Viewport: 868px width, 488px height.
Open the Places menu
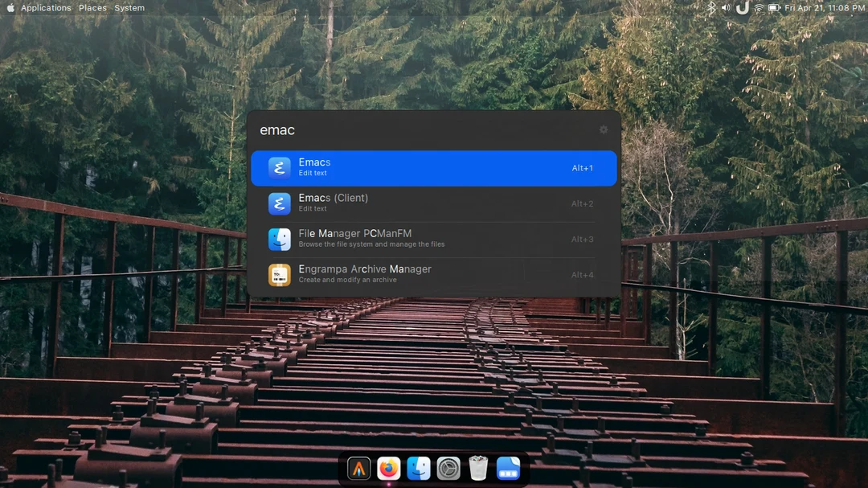(92, 8)
